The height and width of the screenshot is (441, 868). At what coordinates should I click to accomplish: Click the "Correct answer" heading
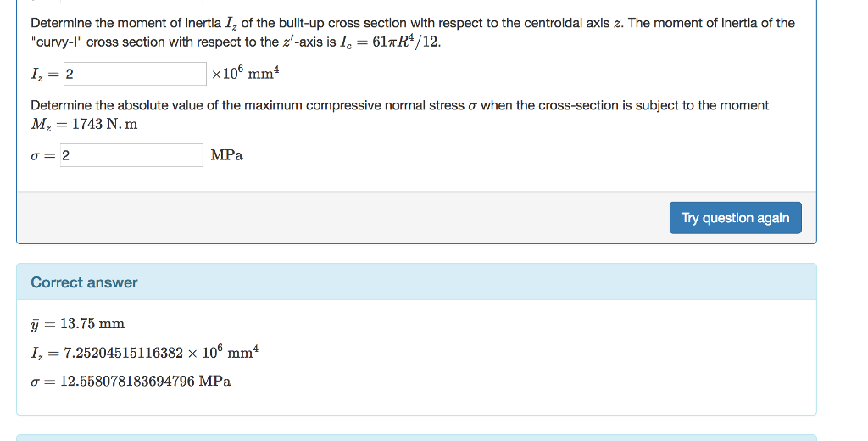(x=84, y=282)
